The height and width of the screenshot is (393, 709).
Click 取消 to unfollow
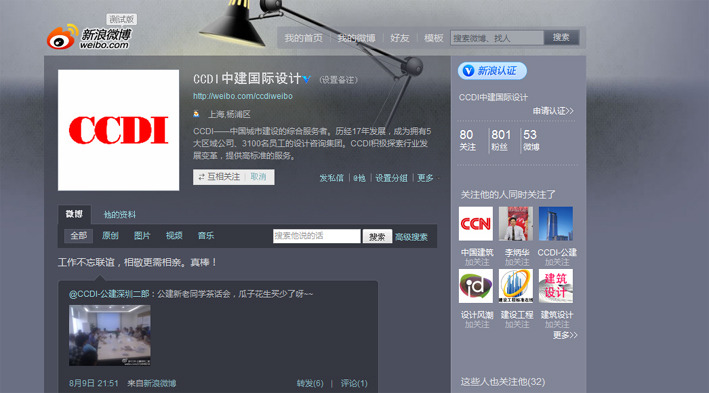coord(258,177)
